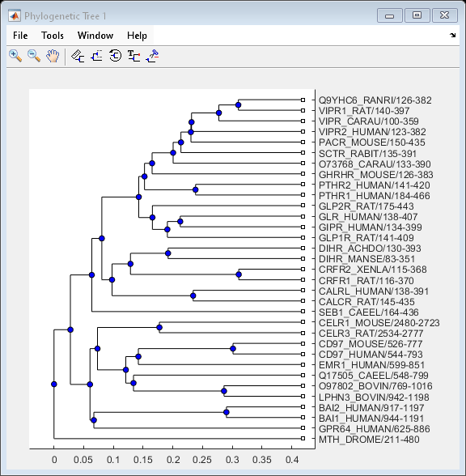Click the leaf node for MTH_DROME/211-480
466x476 pixels.
303,439
